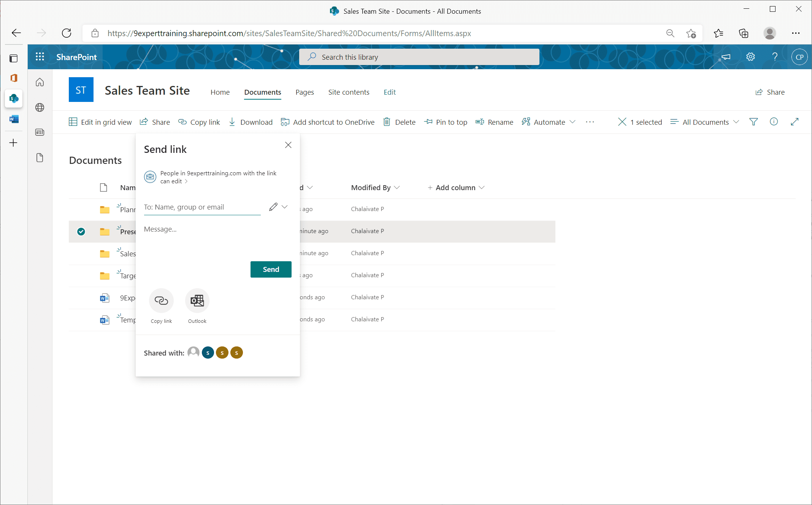812x505 pixels.
Task: Switch to the Pages tab
Action: click(x=304, y=92)
